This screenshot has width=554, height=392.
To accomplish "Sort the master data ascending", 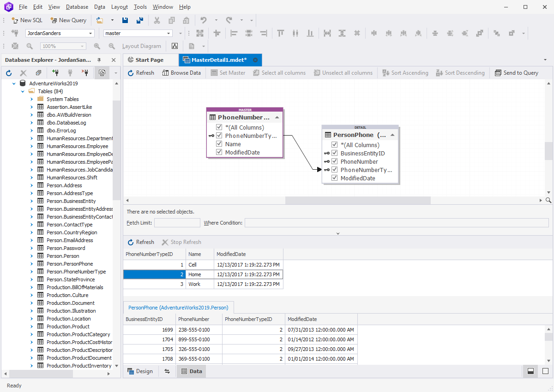I will click(x=405, y=72).
